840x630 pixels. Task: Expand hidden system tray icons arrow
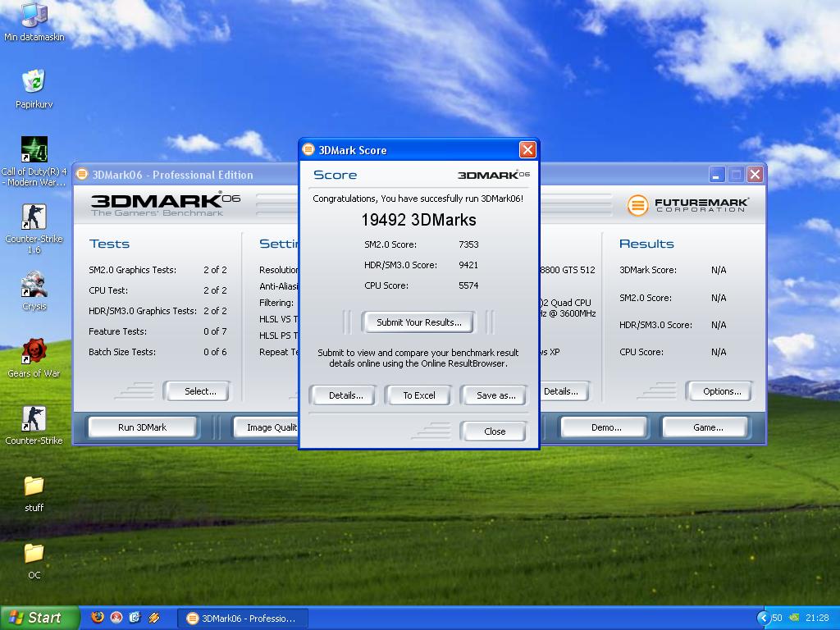pos(763,618)
